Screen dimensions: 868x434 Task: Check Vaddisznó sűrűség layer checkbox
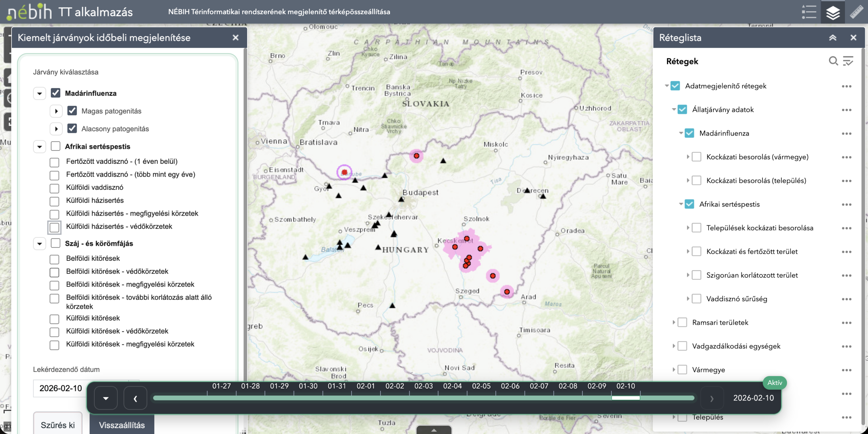[696, 299]
